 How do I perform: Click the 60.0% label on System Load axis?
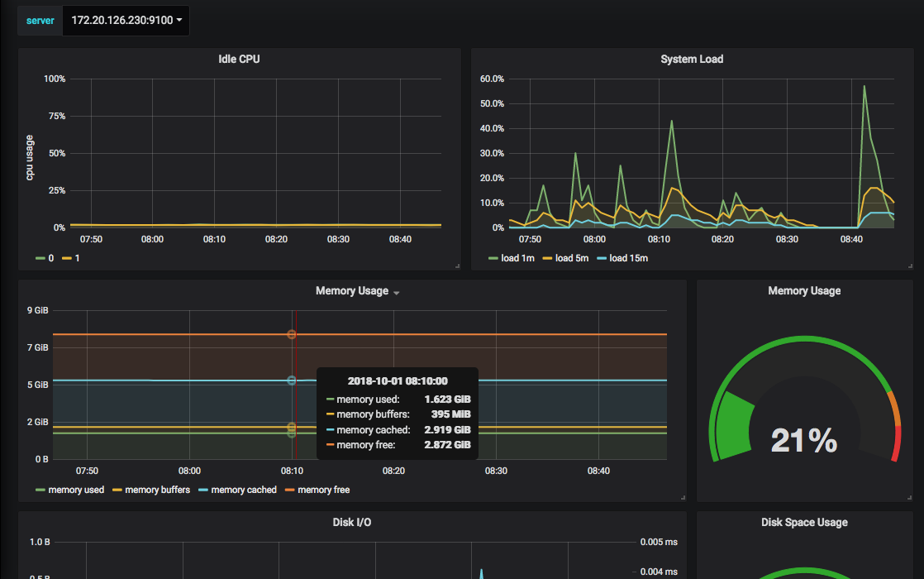click(492, 79)
